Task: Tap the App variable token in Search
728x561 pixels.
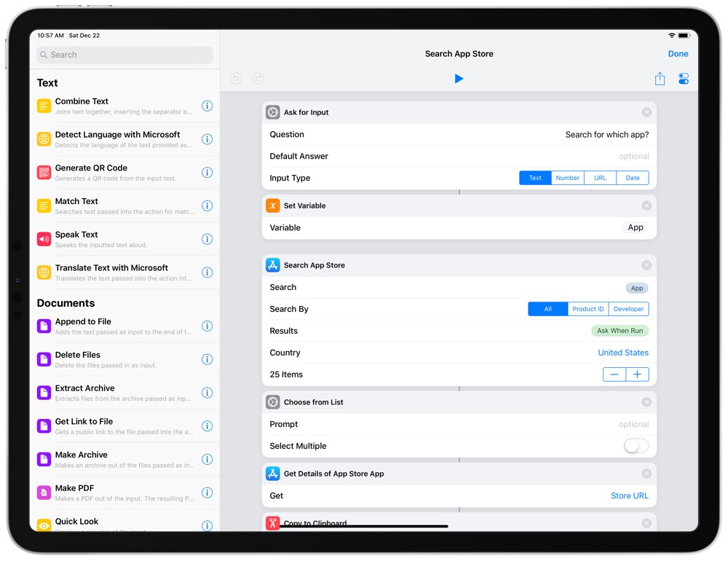Action: pyautogui.click(x=637, y=289)
